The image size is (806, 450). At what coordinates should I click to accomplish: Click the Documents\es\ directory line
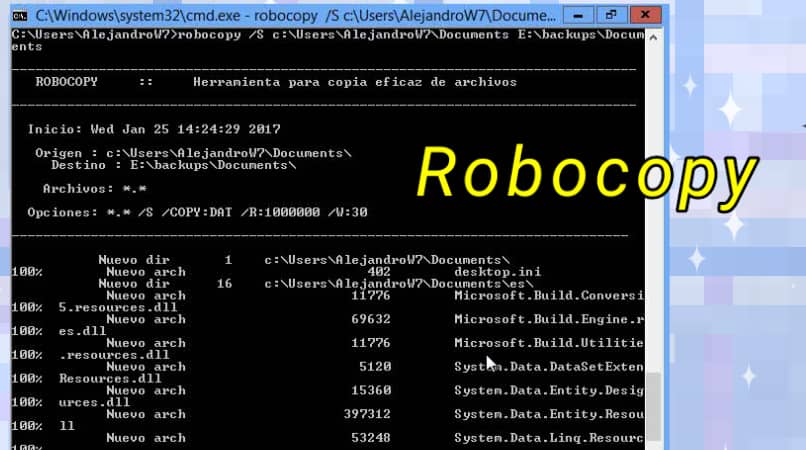398,284
